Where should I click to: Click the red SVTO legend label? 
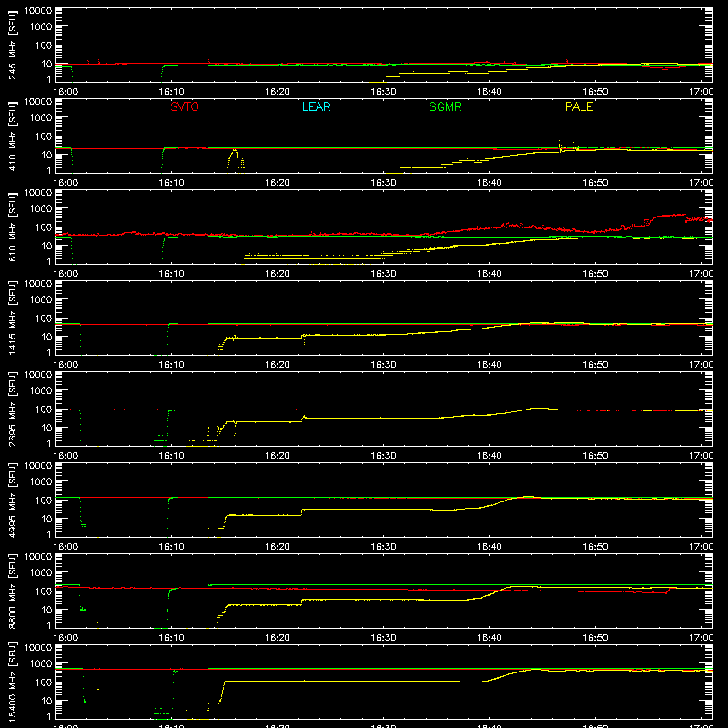point(185,106)
